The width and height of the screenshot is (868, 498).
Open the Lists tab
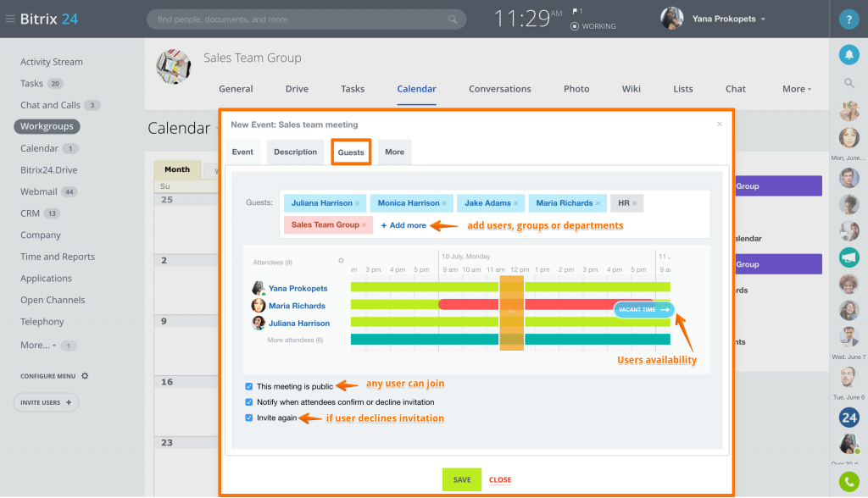tap(683, 89)
